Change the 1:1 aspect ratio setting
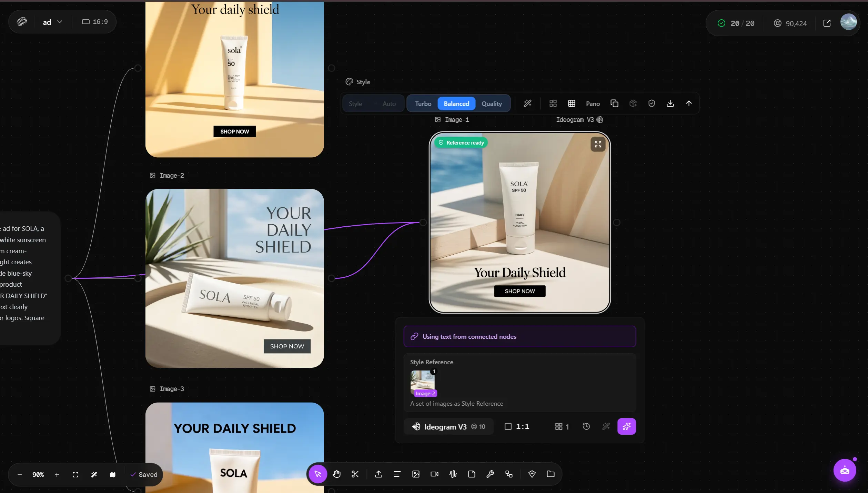 coord(517,427)
